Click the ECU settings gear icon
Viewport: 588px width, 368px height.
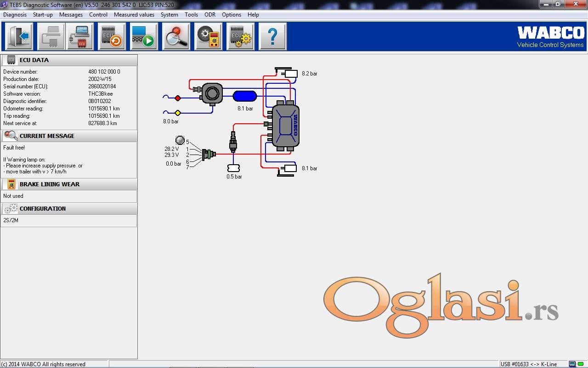(240, 36)
